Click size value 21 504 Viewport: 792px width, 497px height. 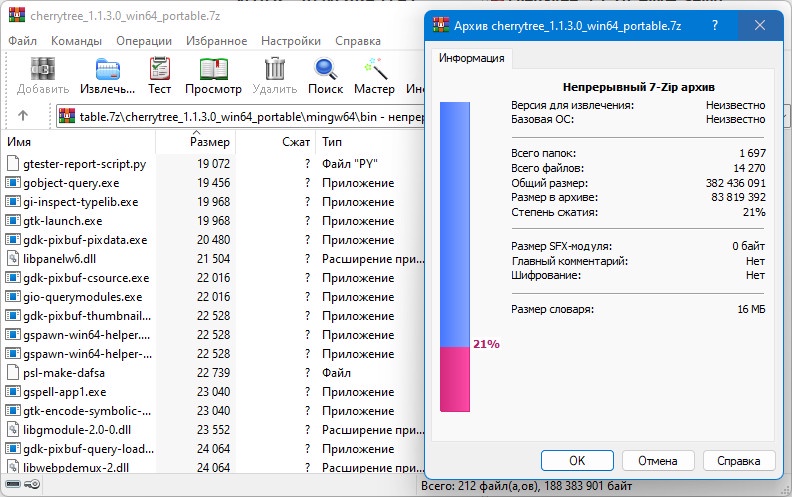tap(213, 259)
